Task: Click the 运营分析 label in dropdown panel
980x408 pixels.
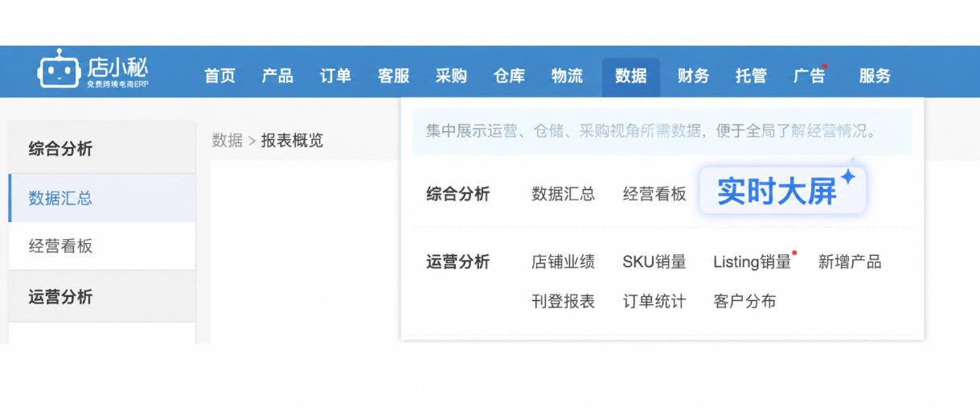Action: (x=457, y=262)
